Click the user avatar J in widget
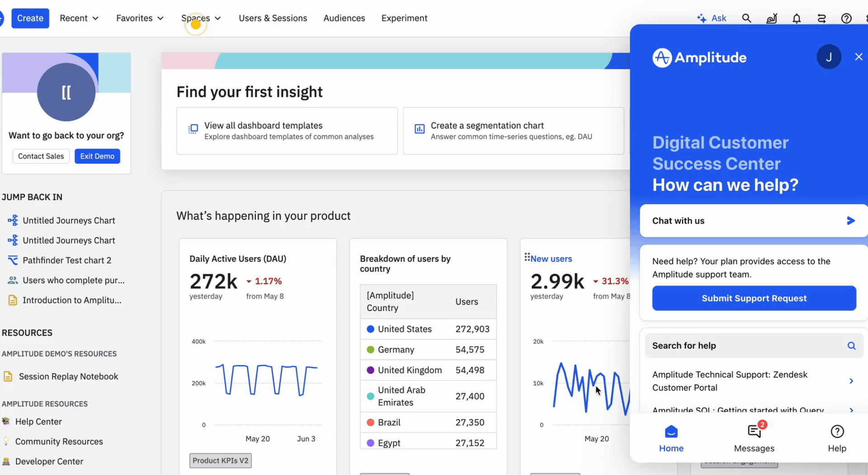Viewport: 868px width, 475px height. pos(829,57)
